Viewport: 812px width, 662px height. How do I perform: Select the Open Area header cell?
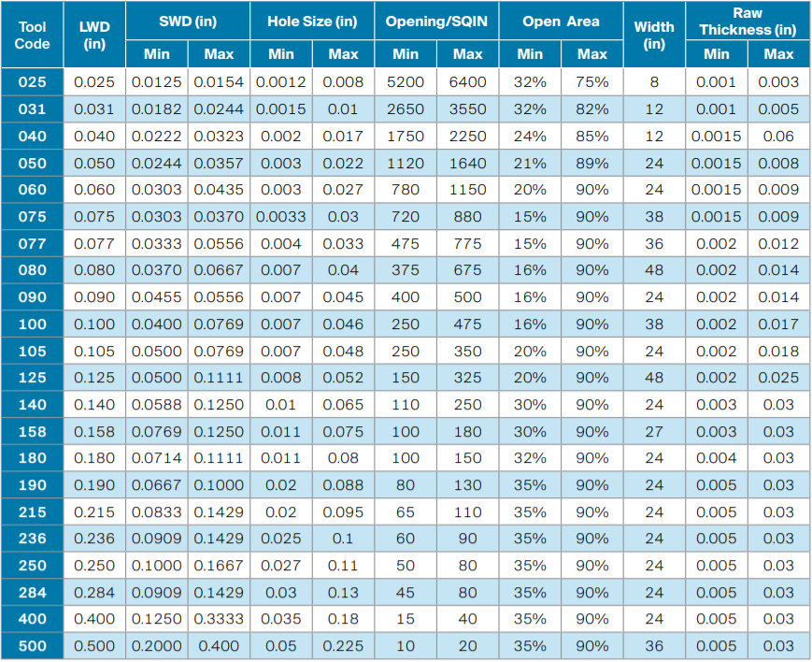pyautogui.click(x=561, y=21)
